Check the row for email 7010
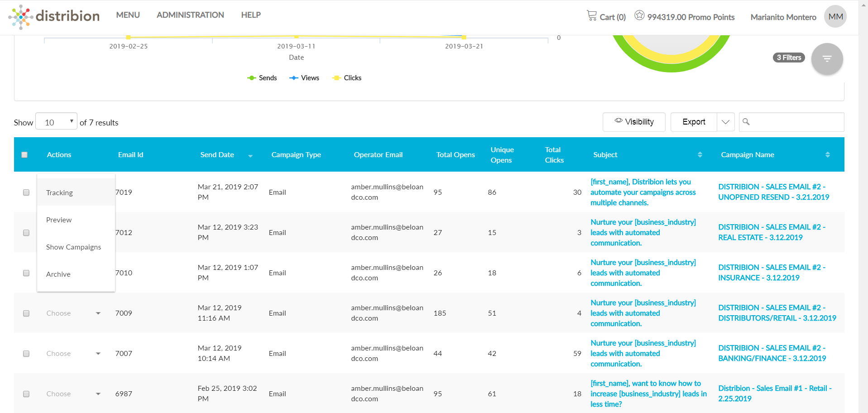Image resolution: width=868 pixels, height=413 pixels. tap(26, 273)
